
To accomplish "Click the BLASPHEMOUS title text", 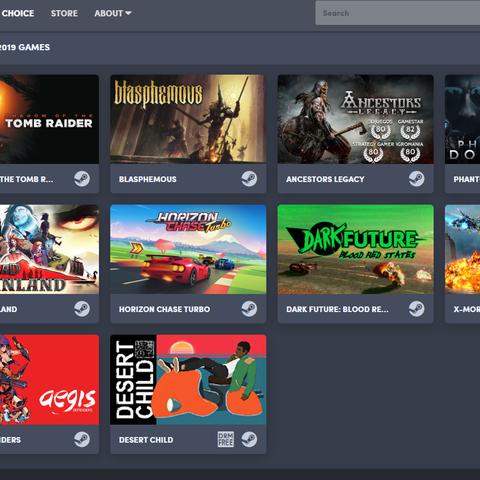I will coord(148,179).
